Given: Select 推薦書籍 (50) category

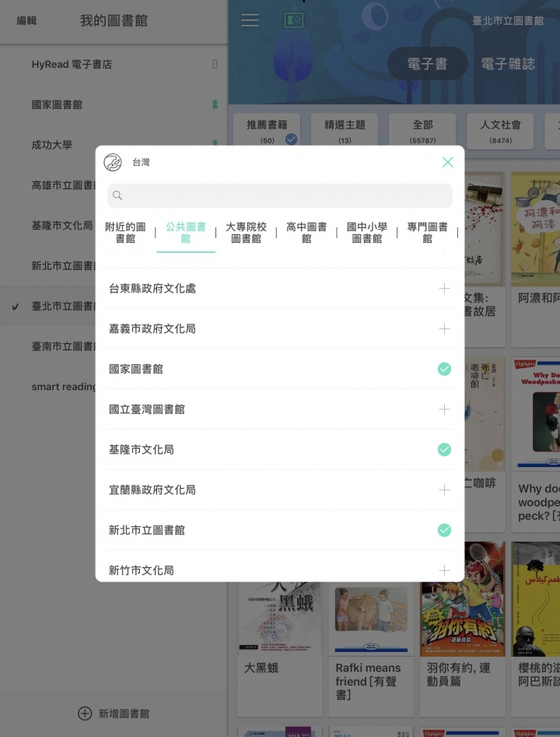Looking at the screenshot, I should [x=266, y=132].
